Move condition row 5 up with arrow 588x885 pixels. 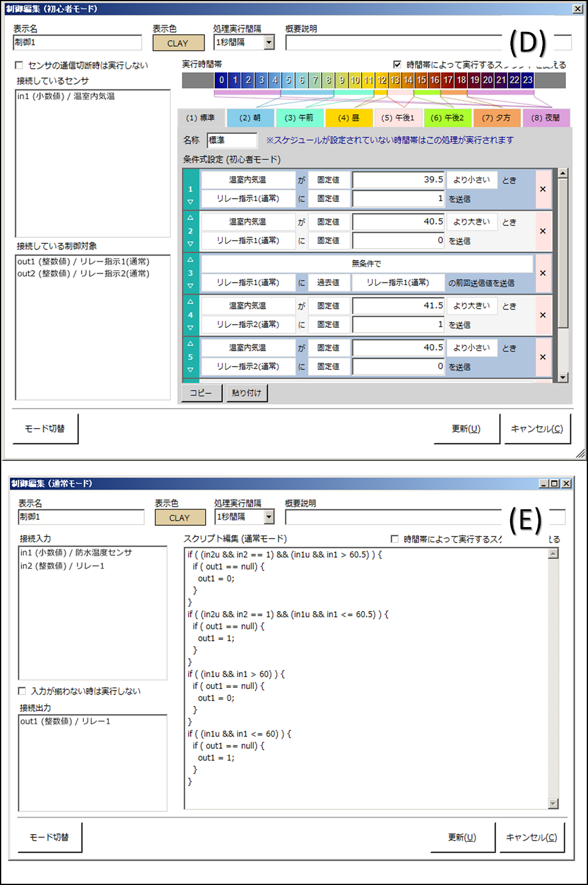coord(190,343)
